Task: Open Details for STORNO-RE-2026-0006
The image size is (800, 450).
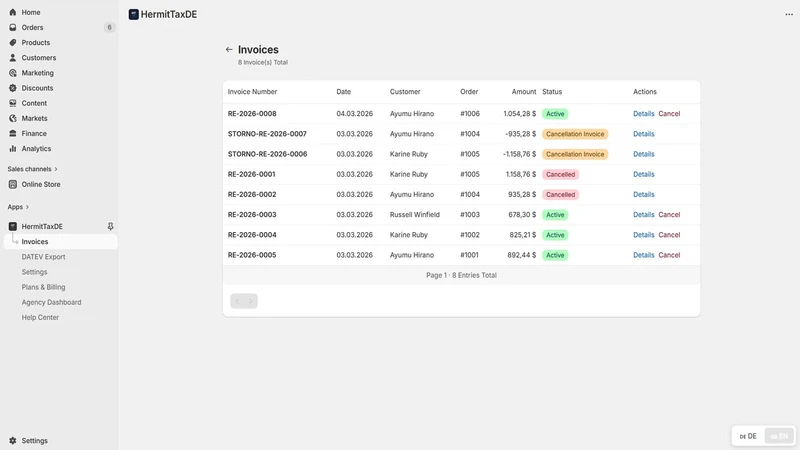Action: click(643, 154)
